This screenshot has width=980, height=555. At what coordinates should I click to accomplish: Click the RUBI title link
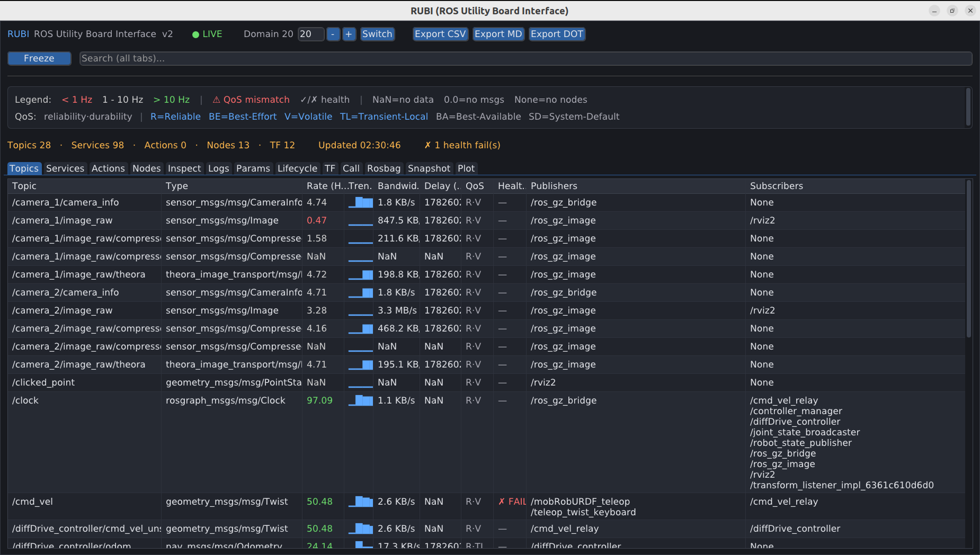tap(18, 34)
